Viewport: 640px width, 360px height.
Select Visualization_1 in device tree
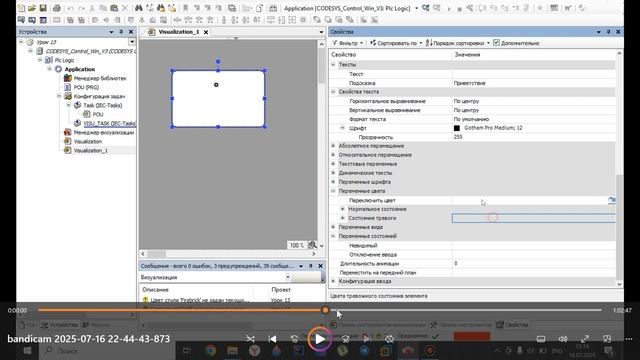click(x=91, y=150)
